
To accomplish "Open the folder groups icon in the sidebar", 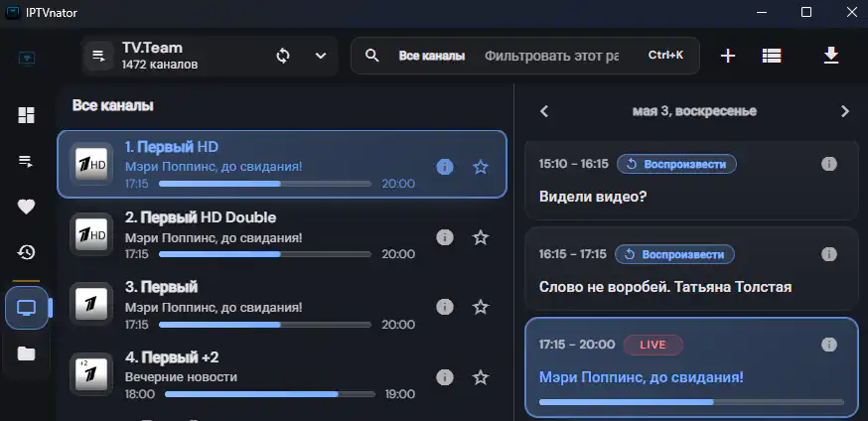I will click(x=26, y=353).
